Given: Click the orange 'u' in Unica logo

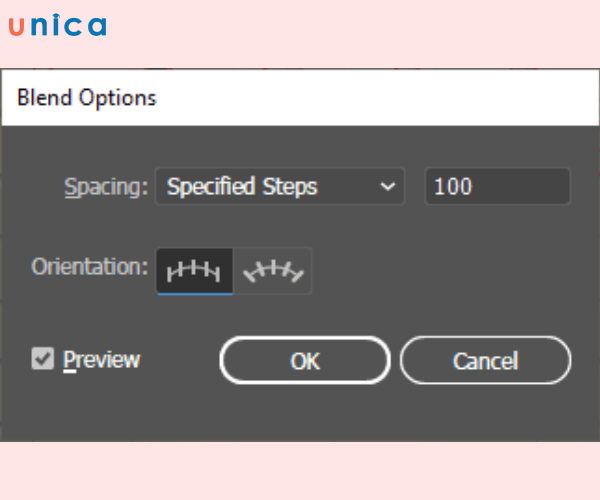Looking at the screenshot, I should click(x=16, y=27).
